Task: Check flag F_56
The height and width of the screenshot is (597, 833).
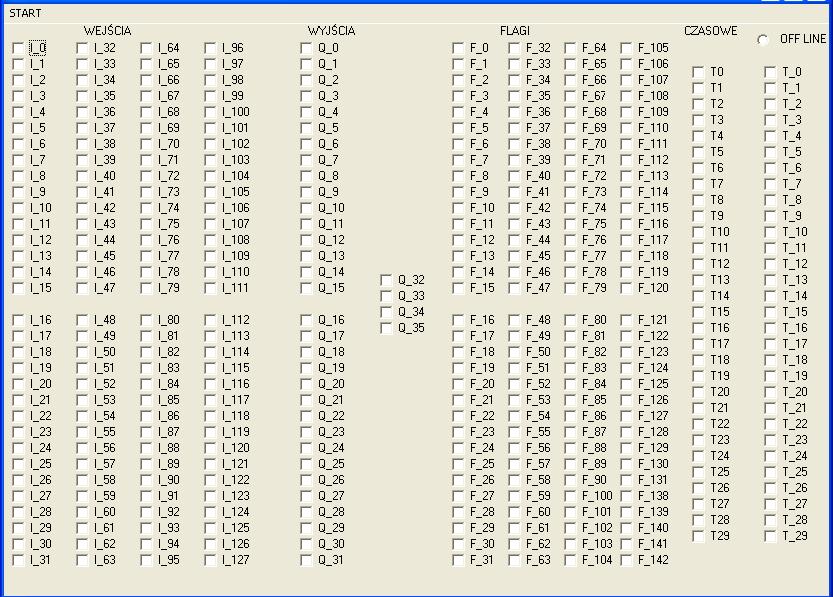Action: point(514,448)
